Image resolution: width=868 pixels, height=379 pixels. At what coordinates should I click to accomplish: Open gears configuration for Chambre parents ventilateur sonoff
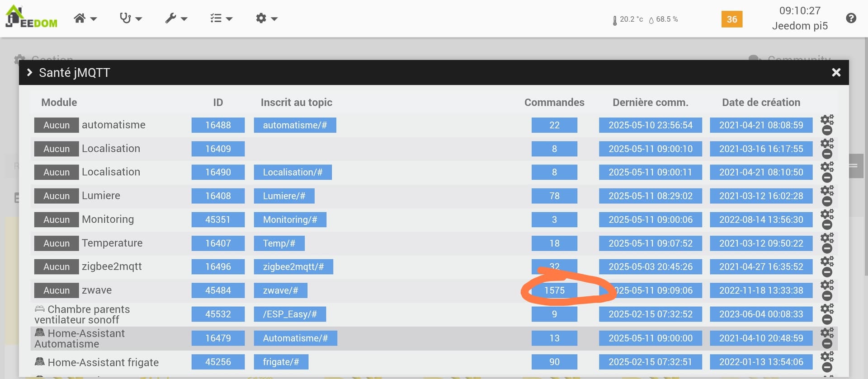pos(827,309)
